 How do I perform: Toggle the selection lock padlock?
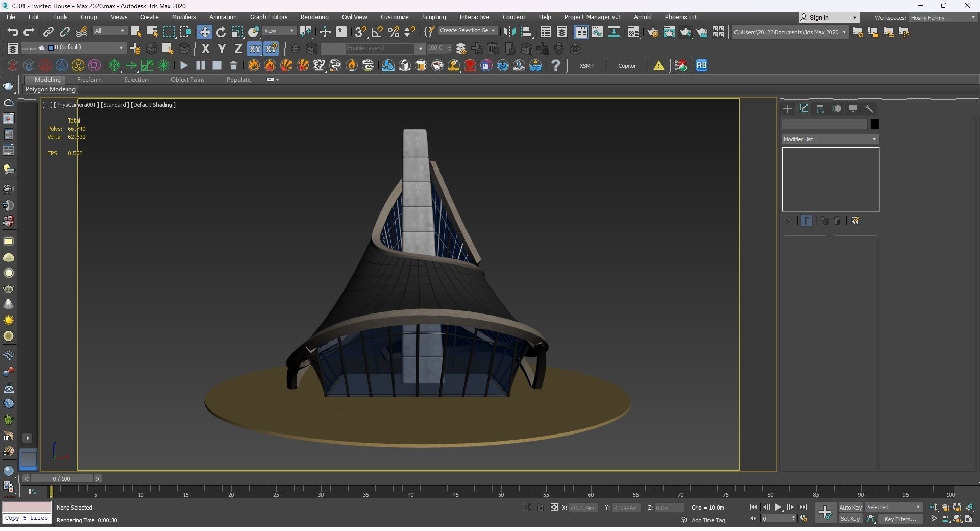[x=541, y=508]
